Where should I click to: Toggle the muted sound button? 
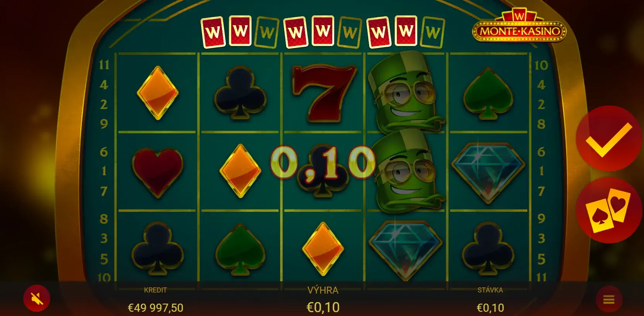(37, 299)
